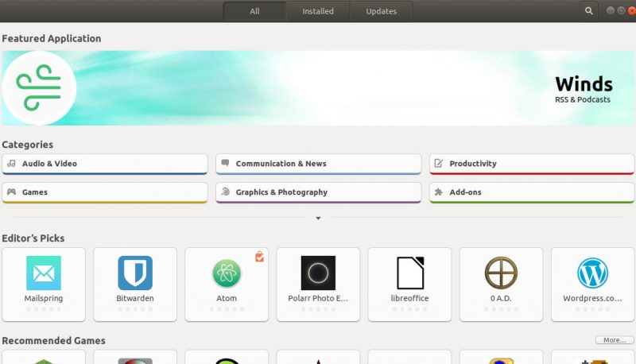Open the Atom app icon
This screenshot has height=364, width=636.
pyautogui.click(x=227, y=273)
